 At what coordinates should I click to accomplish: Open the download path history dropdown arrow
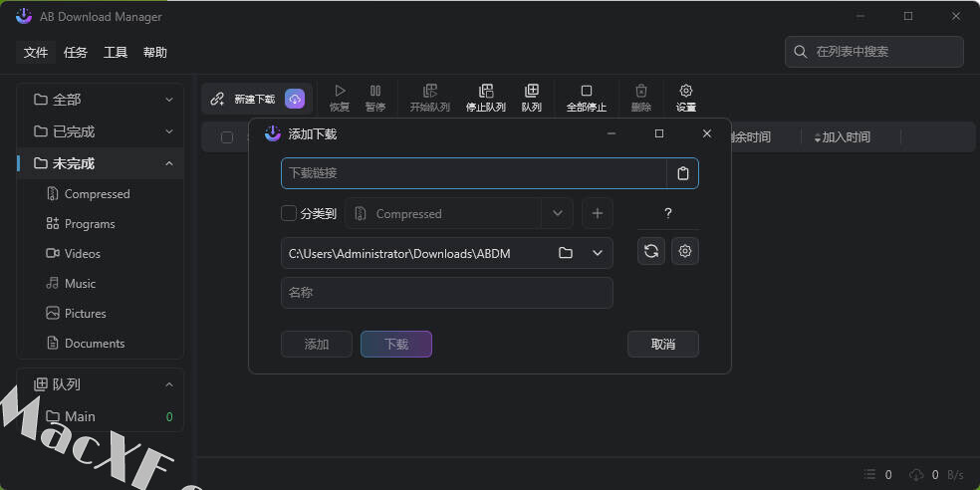[598, 253]
